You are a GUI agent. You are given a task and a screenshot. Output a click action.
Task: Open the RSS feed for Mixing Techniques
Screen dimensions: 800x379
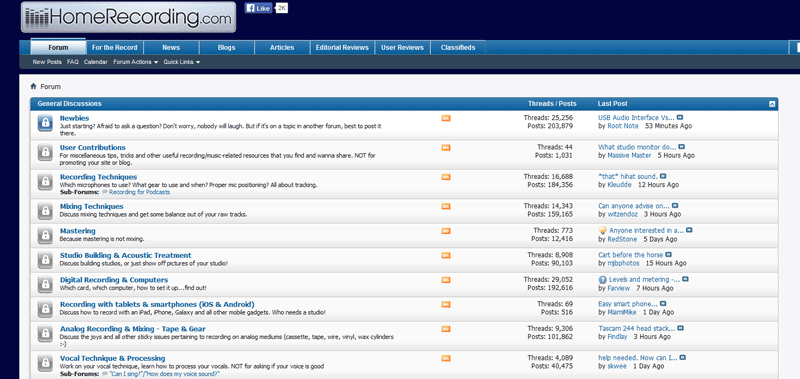point(446,207)
